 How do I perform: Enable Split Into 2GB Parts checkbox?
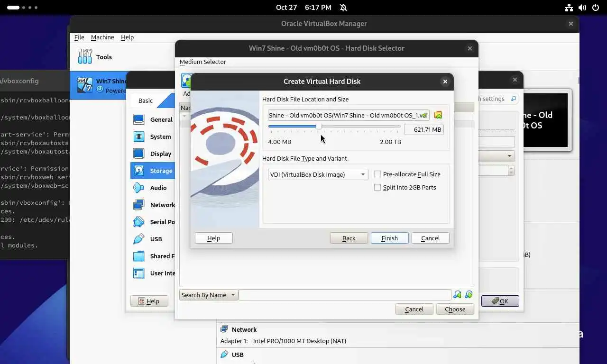pyautogui.click(x=377, y=187)
